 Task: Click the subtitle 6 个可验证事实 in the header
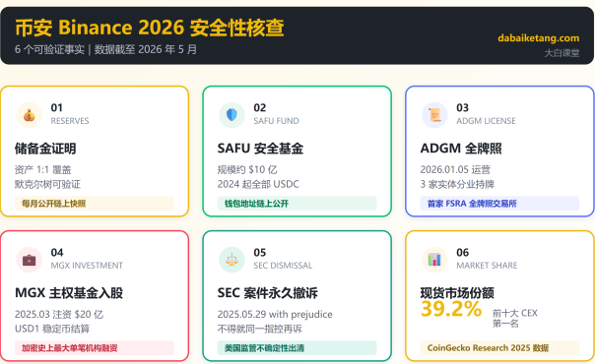coord(49,49)
